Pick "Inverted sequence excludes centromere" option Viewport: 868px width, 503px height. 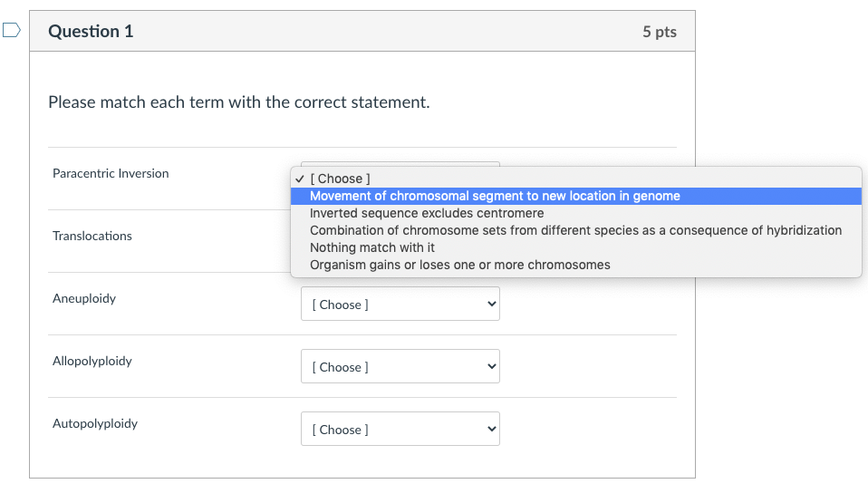427,213
